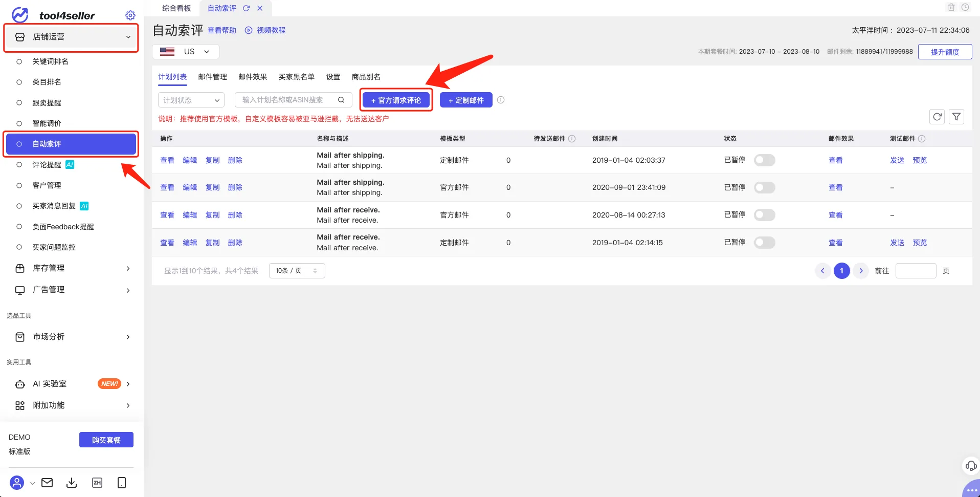
Task: Open customer support headset icon
Action: (971, 466)
